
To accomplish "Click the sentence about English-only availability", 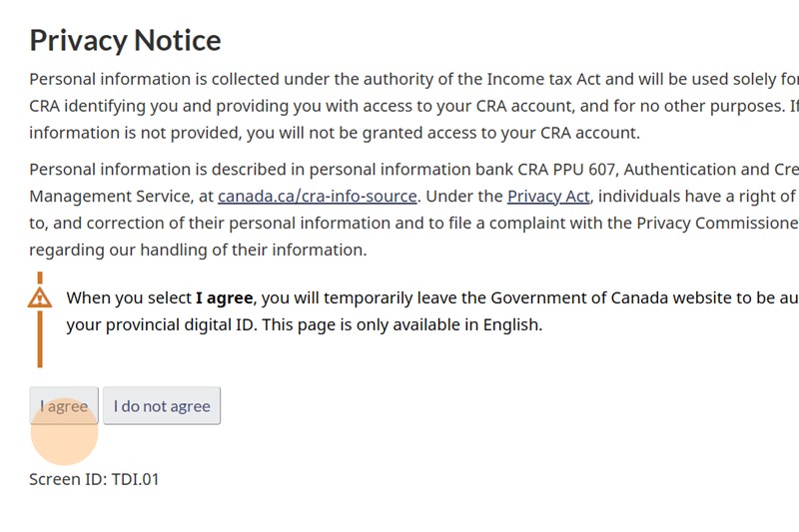I will (x=401, y=324).
